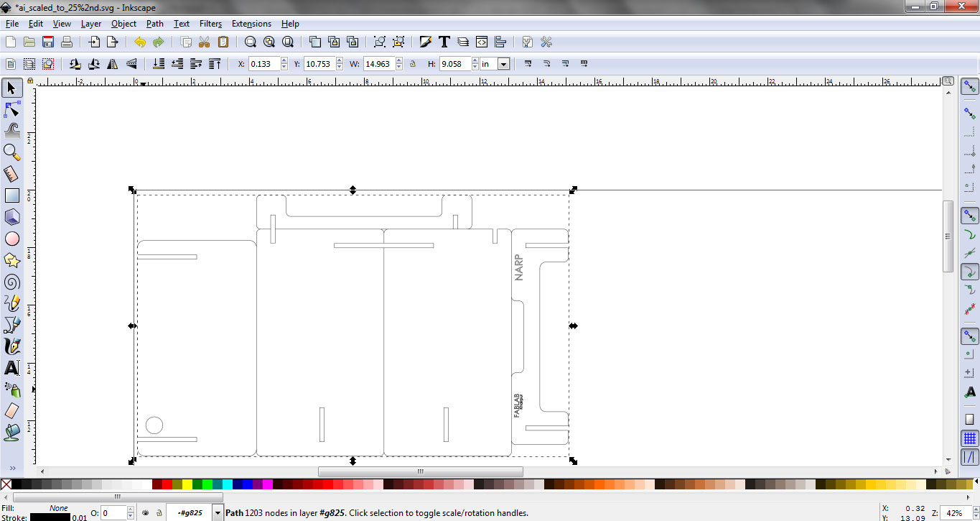This screenshot has width=980, height=521.
Task: Create a new document icon
Action: pos(11,42)
